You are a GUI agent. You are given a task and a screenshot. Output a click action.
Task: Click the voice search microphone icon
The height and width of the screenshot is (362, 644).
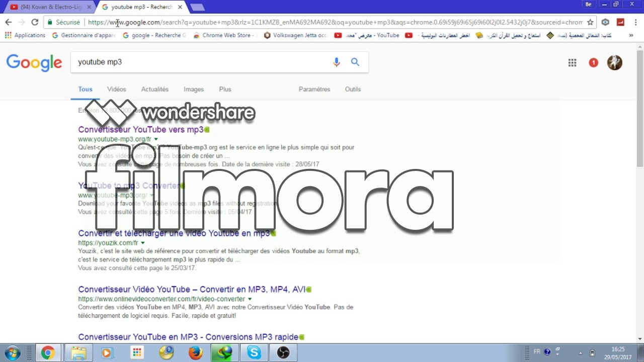(337, 62)
